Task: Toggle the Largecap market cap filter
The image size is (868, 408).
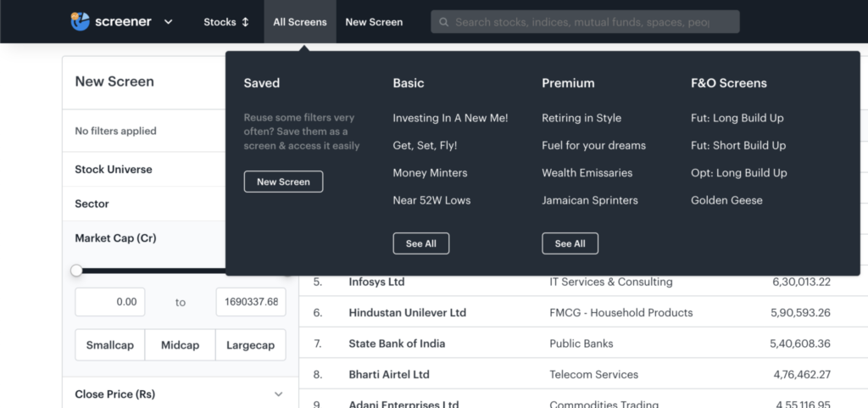Action: [250, 345]
